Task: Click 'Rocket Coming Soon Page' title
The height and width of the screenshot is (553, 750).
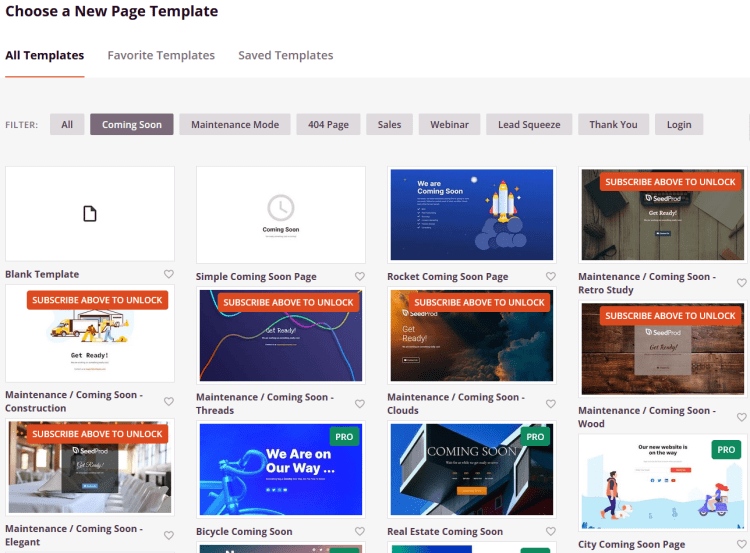Action: (448, 276)
